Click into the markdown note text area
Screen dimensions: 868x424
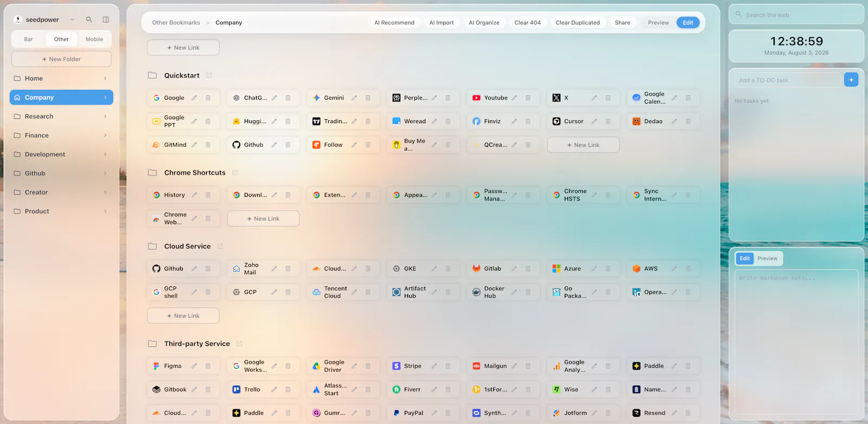pyautogui.click(x=796, y=343)
